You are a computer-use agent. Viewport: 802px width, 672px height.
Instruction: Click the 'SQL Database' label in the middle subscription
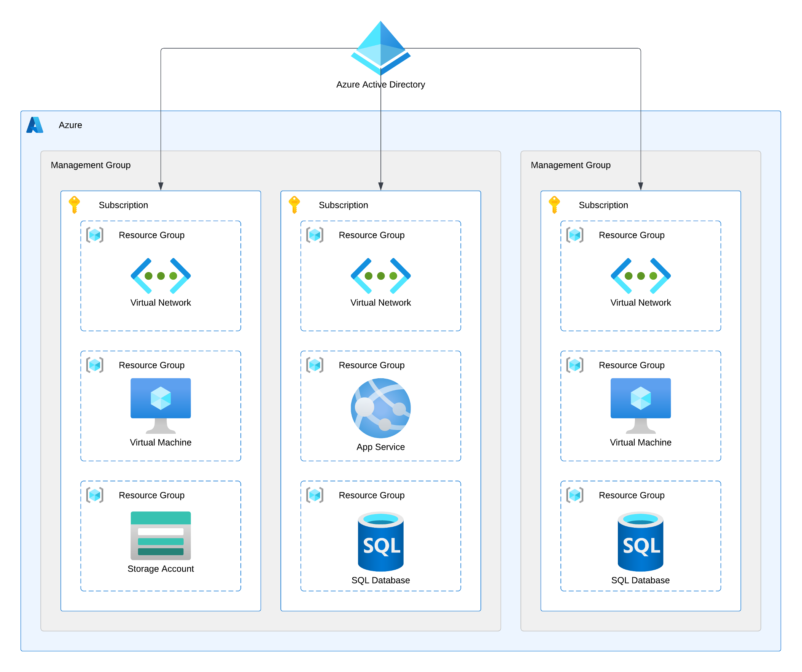click(x=381, y=580)
